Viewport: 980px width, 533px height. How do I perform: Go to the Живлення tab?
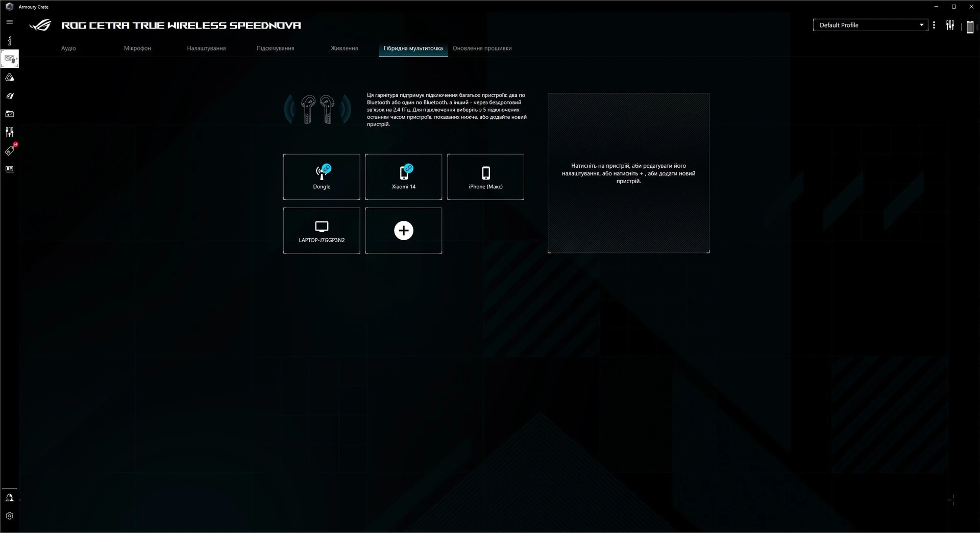coord(344,48)
